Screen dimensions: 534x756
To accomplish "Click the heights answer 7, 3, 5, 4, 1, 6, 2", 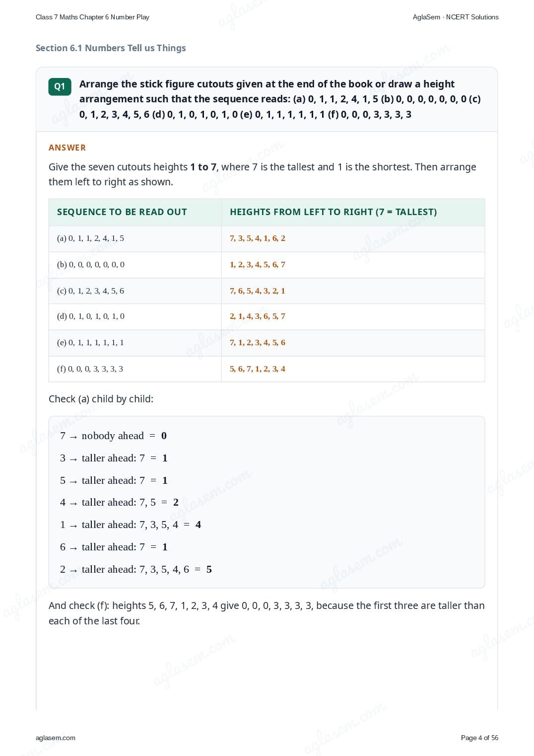I will tap(258, 238).
